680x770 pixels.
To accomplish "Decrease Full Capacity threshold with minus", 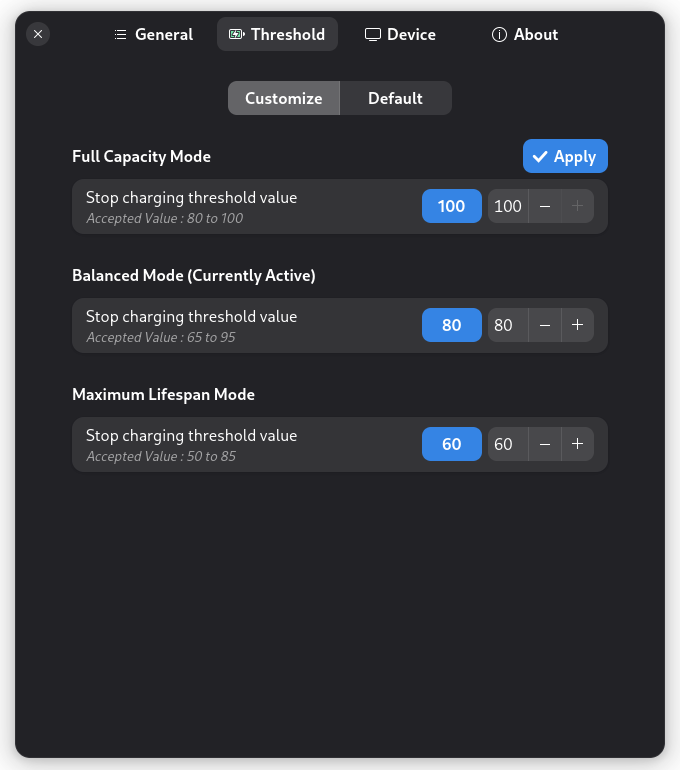I will click(545, 206).
